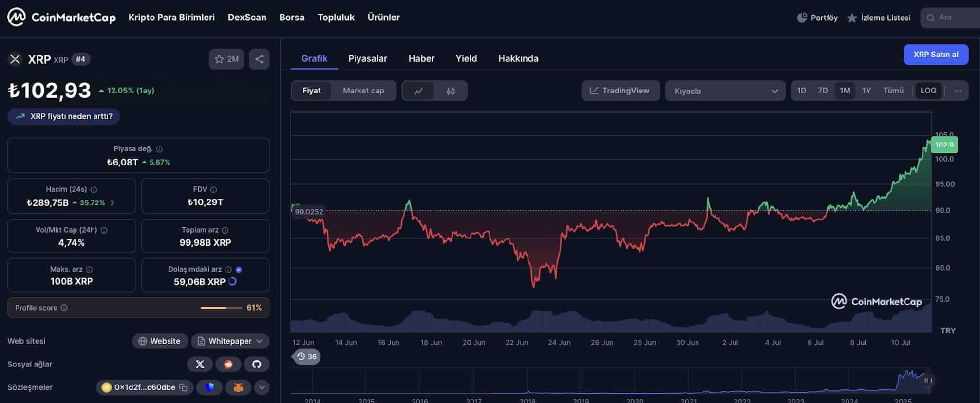Screen dimensions: 980x403
Task: Open XRP Reddit community
Action: point(228,364)
